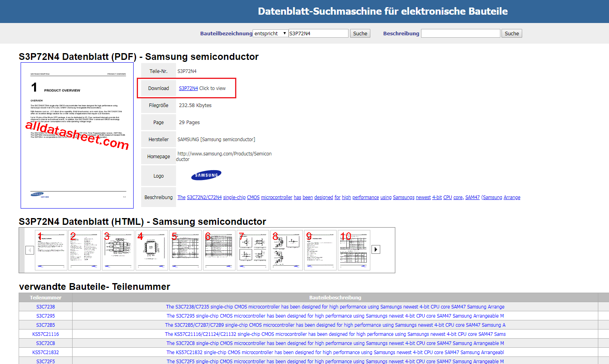Open the Beschreibung description link for S3C72N2/C72N4

point(349,197)
